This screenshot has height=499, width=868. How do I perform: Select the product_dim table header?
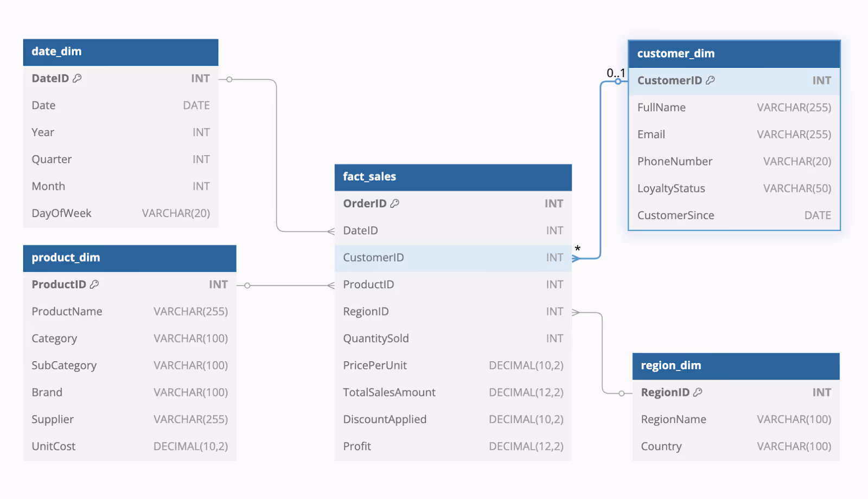coord(130,258)
